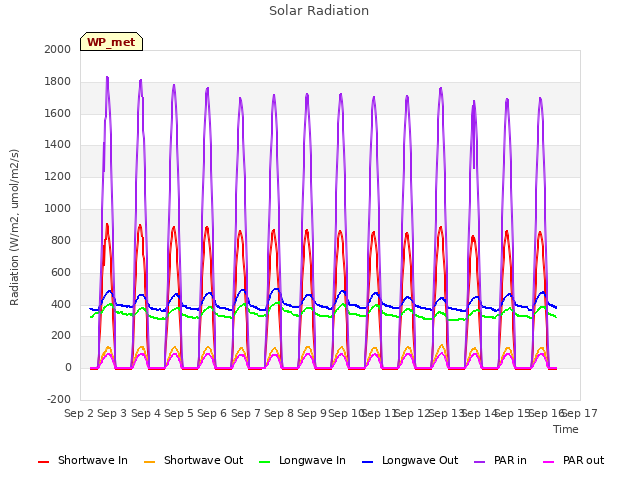Toggle the PAR in legend label
This screenshot has height=480, width=640.
click(x=510, y=460)
